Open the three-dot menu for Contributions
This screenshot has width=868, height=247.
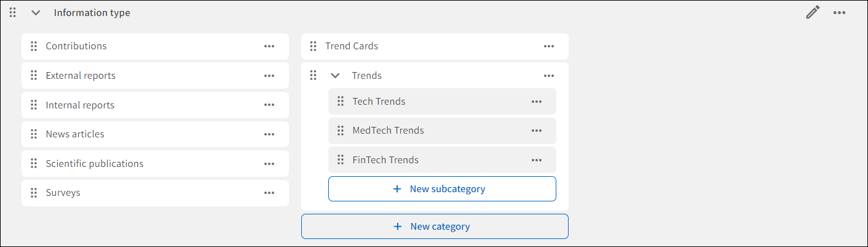269,46
